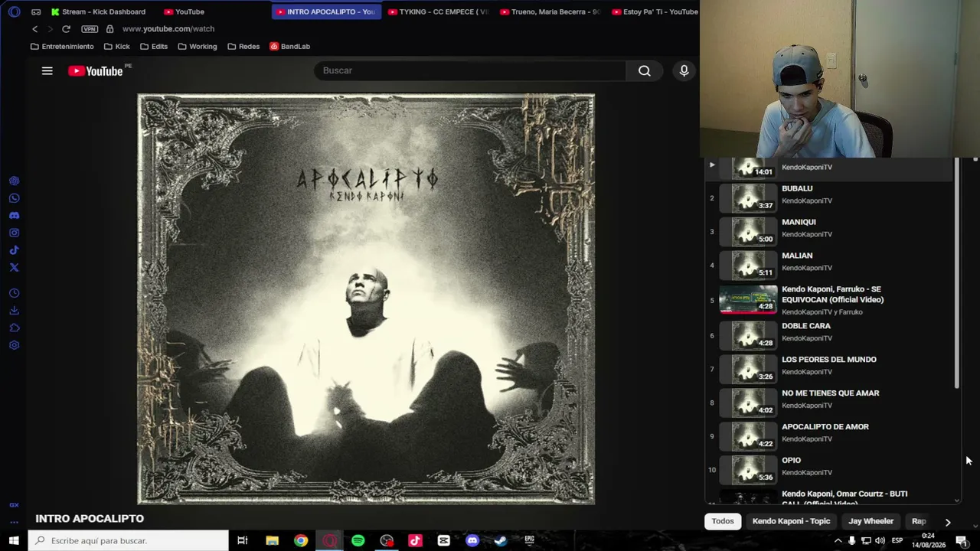This screenshot has height=551, width=980.
Task: Open the BandLab bookmark
Action: click(x=289, y=47)
